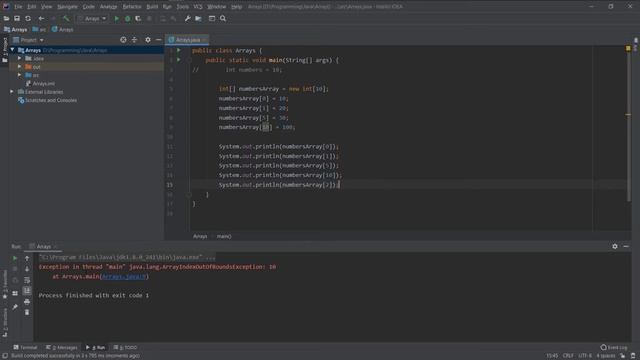Toggle Scroll to End in Run console
This screenshot has width=640, height=360.
coord(27,291)
